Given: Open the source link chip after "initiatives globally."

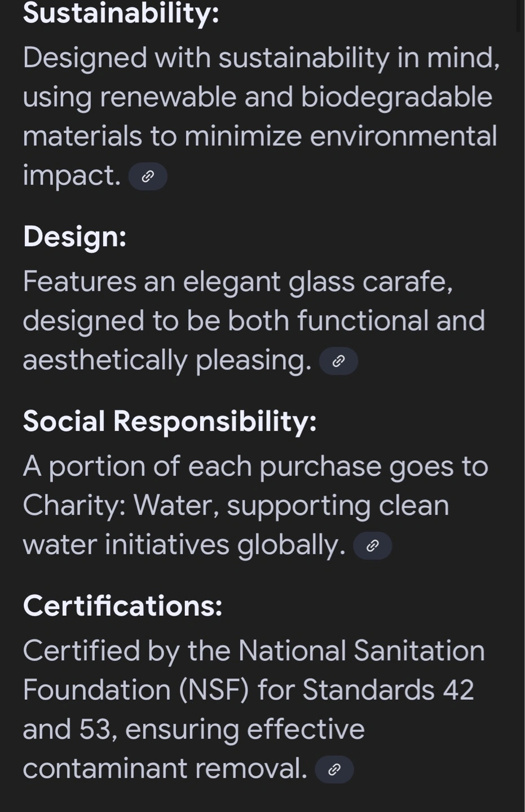Looking at the screenshot, I should pos(372,546).
